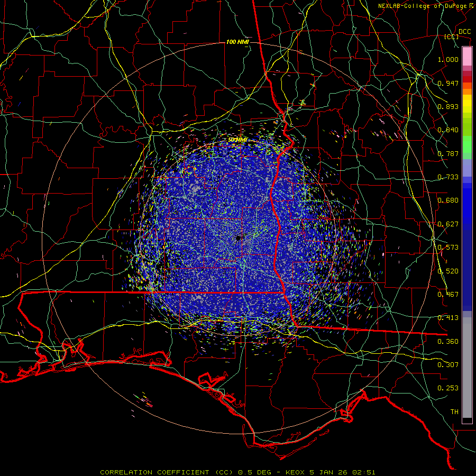Click the 50 NMI range ring label
The height and width of the screenshot is (476, 476).
[237, 140]
